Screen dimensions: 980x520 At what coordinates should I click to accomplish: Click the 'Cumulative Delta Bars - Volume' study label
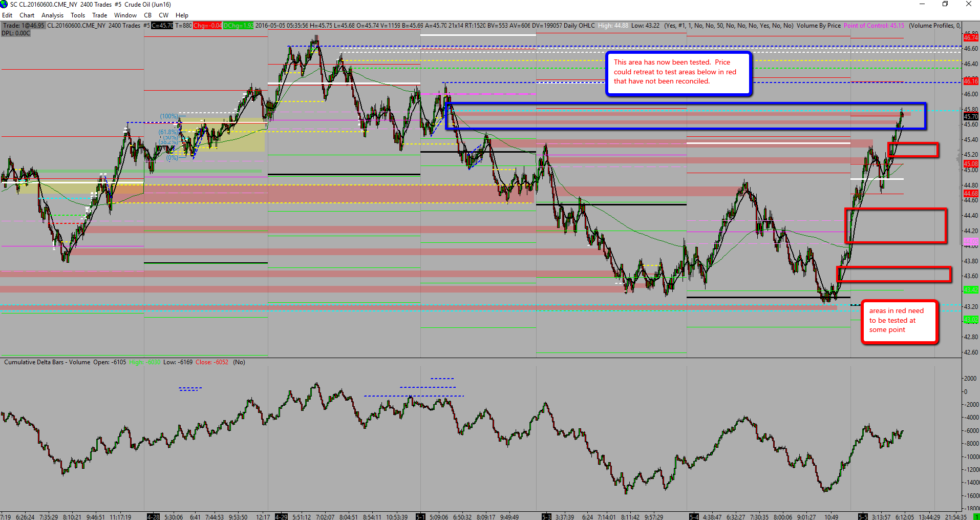47,362
